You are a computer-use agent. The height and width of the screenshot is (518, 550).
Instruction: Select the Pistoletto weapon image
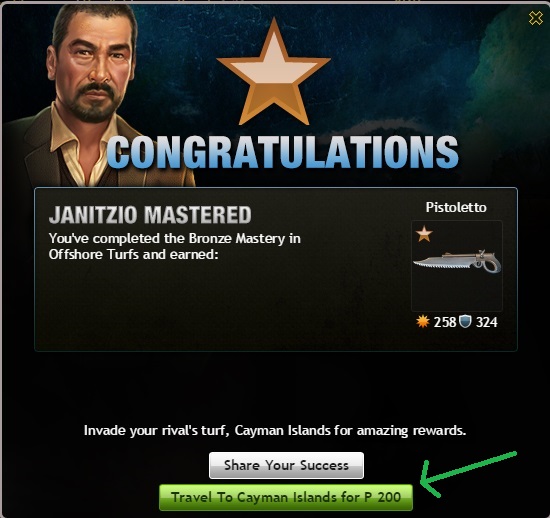[x=457, y=263]
